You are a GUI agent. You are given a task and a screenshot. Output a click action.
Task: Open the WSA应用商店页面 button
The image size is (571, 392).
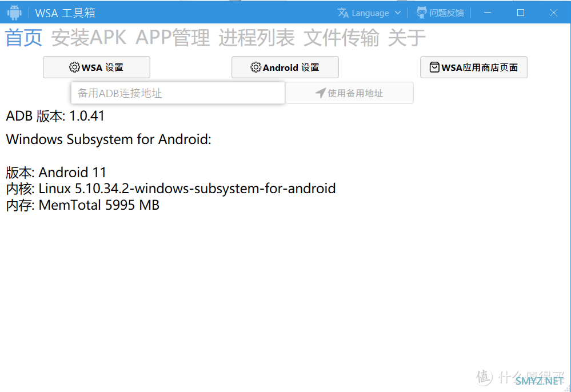[x=474, y=67]
